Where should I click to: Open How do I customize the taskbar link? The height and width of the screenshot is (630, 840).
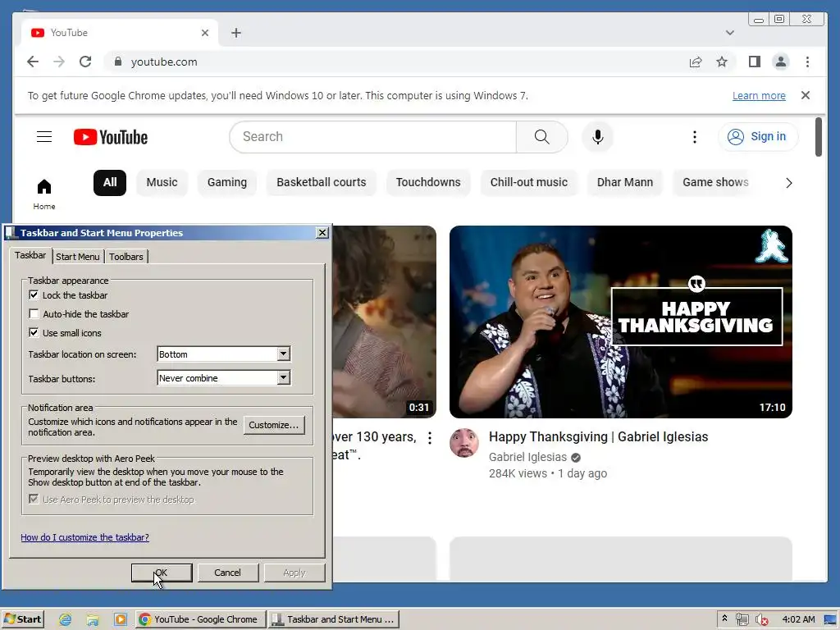(x=84, y=537)
